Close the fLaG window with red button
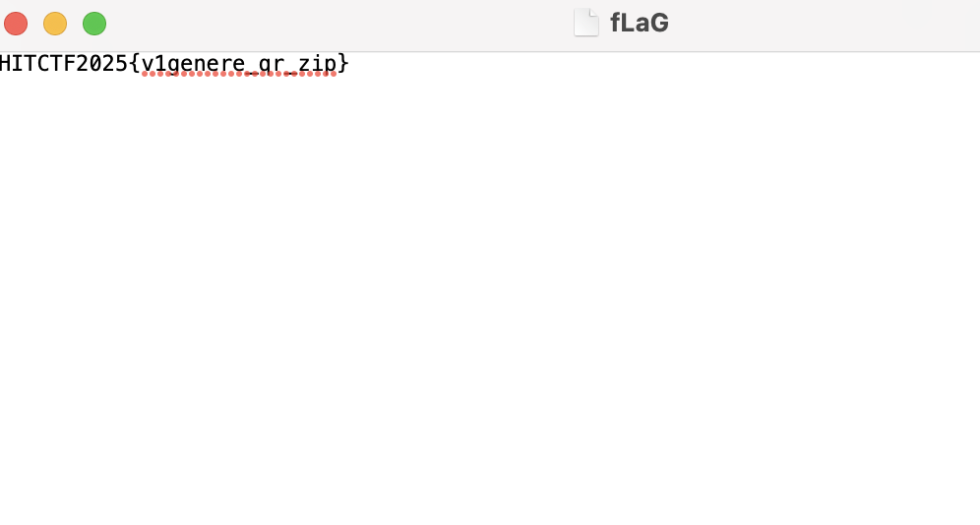 click(x=16, y=24)
